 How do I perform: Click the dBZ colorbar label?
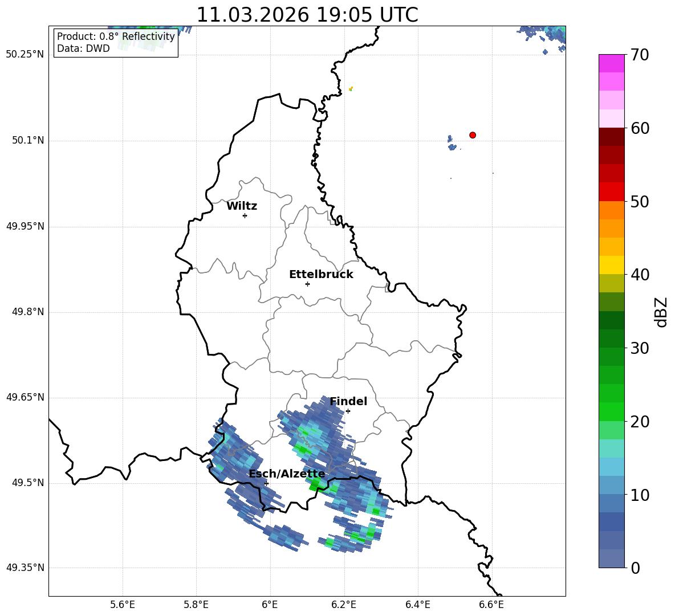click(x=661, y=312)
